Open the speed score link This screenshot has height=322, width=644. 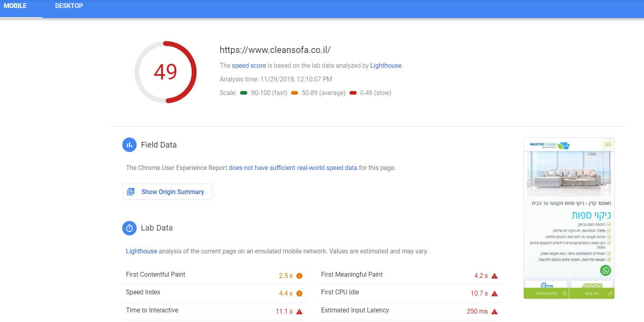click(249, 66)
